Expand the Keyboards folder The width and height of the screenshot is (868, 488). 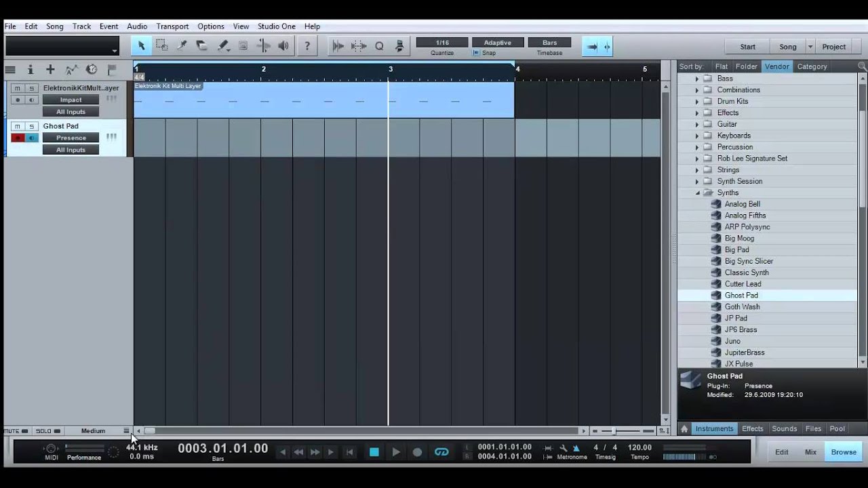[x=696, y=136]
